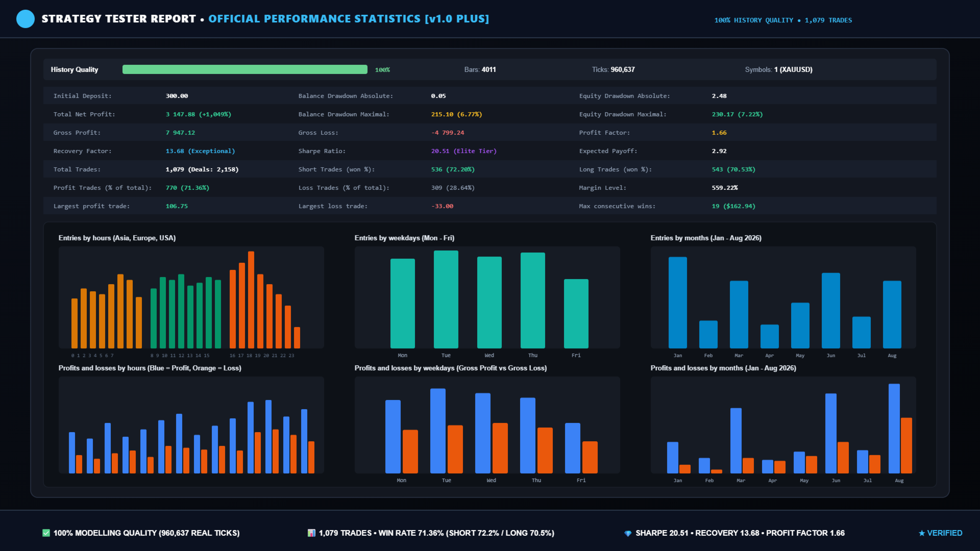The image size is (980, 551).
Task: Select the Jan bar in monthly entries
Action: pos(678,303)
